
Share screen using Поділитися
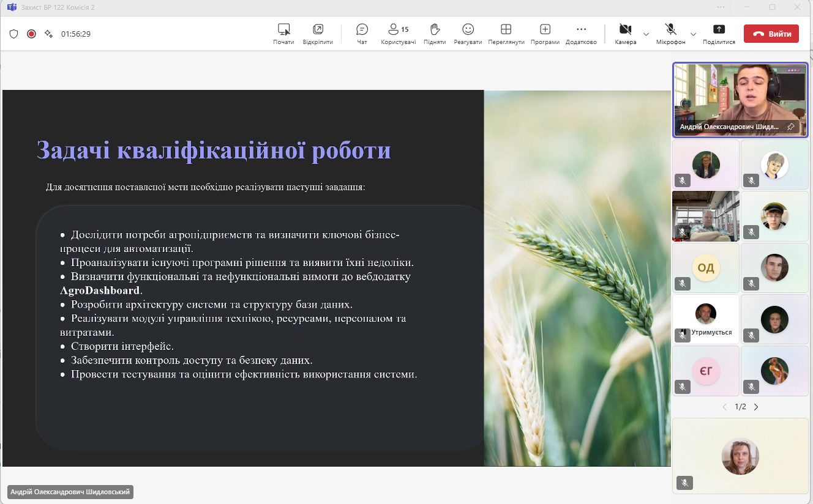pyautogui.click(x=719, y=34)
